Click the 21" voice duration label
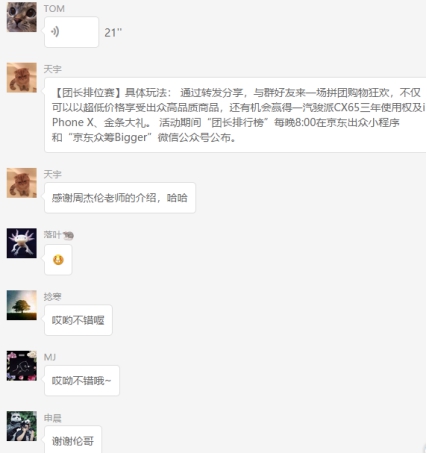This screenshot has height=454, width=427. coord(113,33)
